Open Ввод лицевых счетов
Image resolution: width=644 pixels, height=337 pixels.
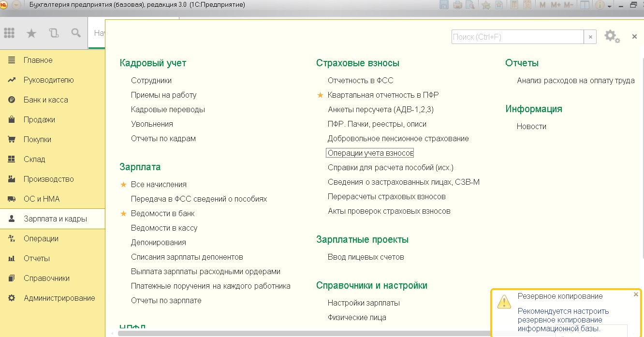point(366,257)
